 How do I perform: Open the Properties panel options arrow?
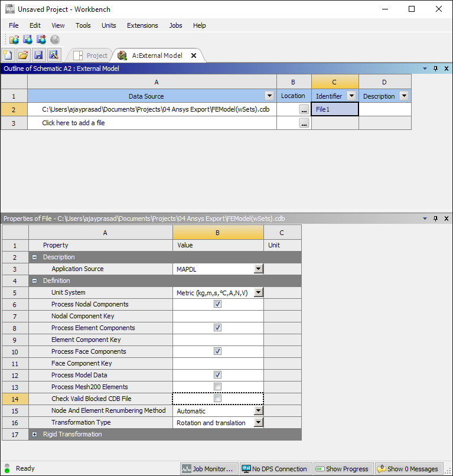click(425, 219)
